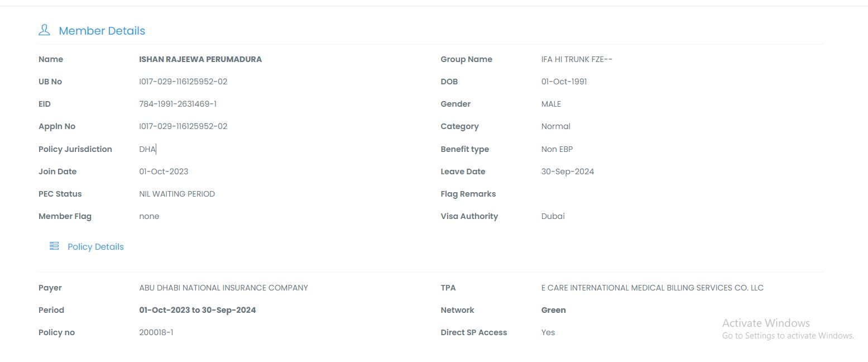Viewport: 868px width, 362px height.
Task: Open the Policy Details section link
Action: 95,247
